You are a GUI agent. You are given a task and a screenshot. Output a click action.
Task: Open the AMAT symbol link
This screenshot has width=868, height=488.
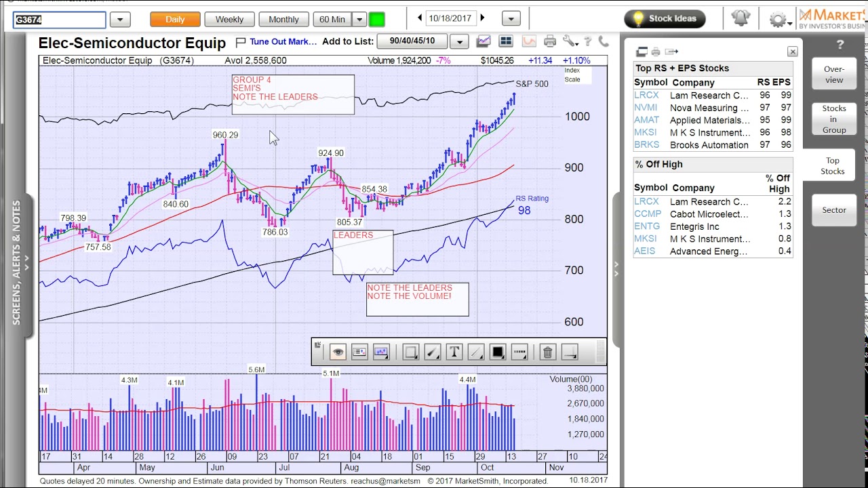[x=646, y=120]
